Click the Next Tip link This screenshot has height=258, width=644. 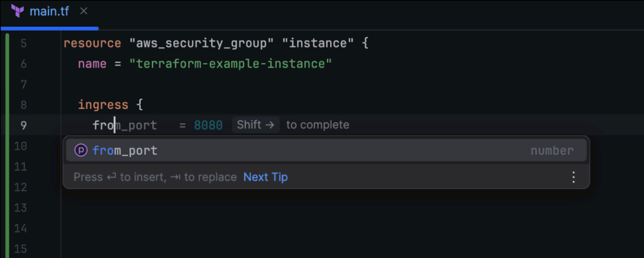265,177
